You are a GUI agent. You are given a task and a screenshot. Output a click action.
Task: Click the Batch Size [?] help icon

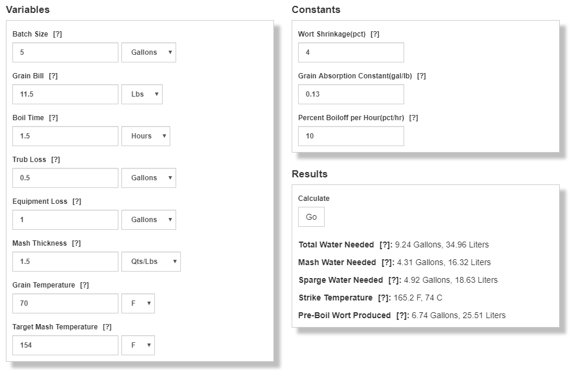(57, 34)
